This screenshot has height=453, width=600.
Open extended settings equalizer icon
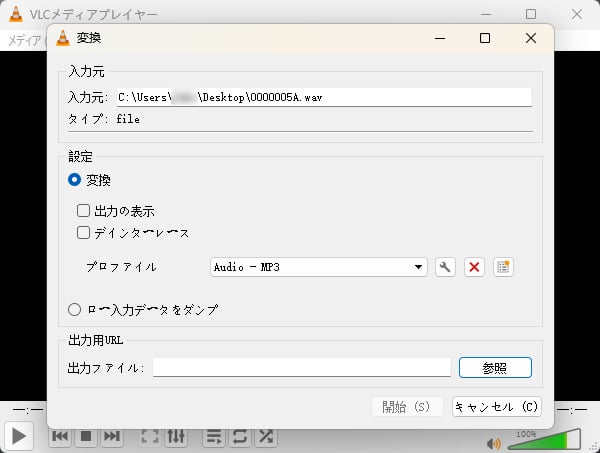[176, 436]
